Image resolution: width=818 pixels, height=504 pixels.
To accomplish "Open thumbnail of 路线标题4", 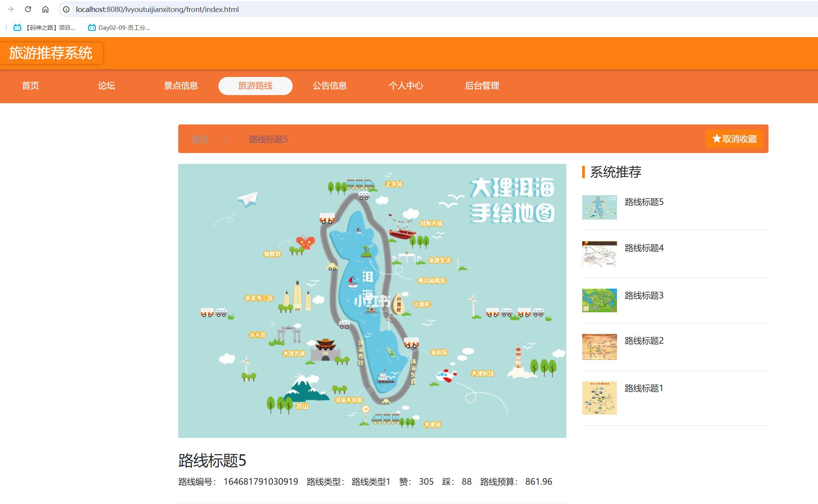I will click(599, 254).
